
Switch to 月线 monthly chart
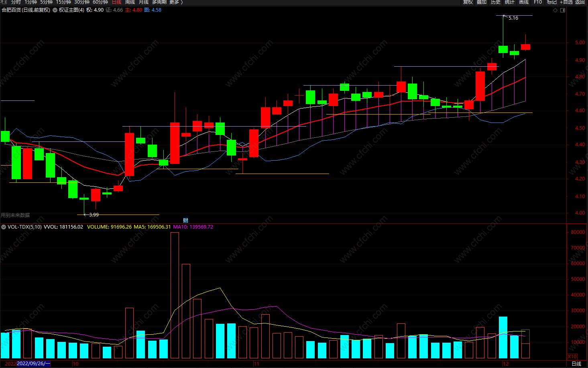(x=144, y=2)
